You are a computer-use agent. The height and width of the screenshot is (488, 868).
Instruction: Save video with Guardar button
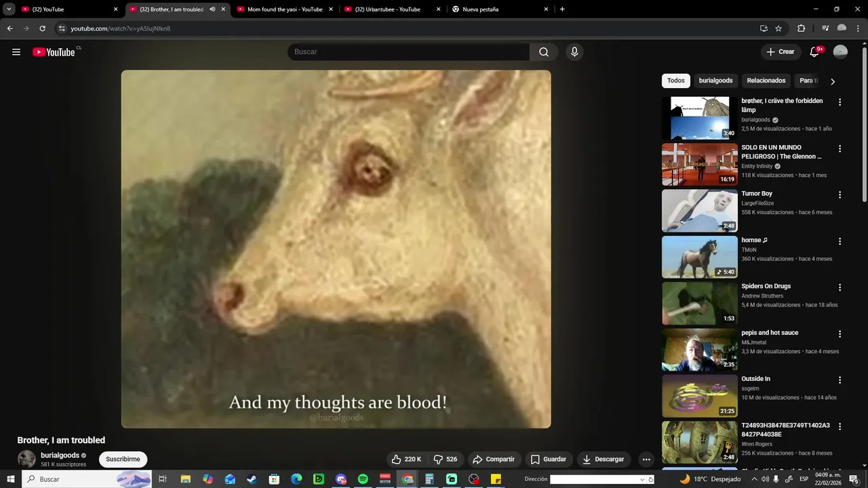(x=549, y=460)
